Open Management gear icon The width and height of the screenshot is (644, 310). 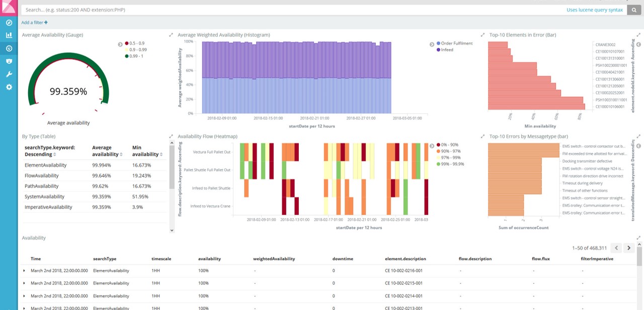pyautogui.click(x=9, y=87)
